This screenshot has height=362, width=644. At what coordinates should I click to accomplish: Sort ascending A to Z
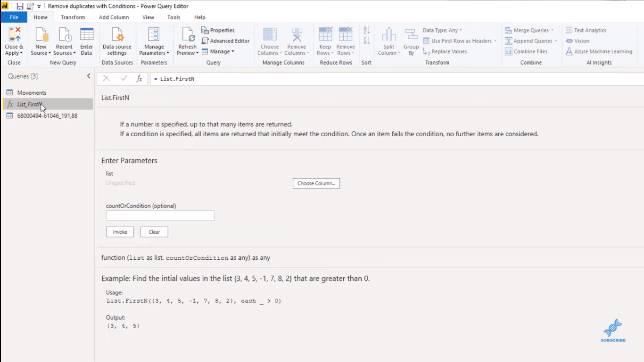pos(367,30)
